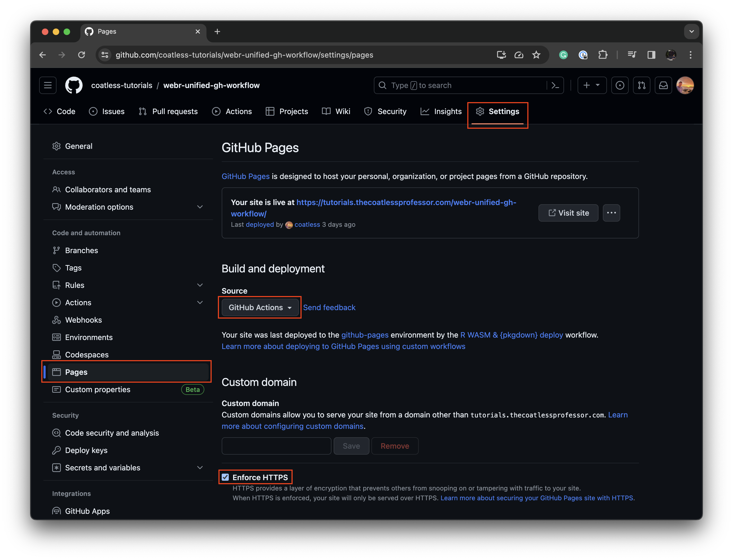Click the Visit site button

[x=568, y=213]
